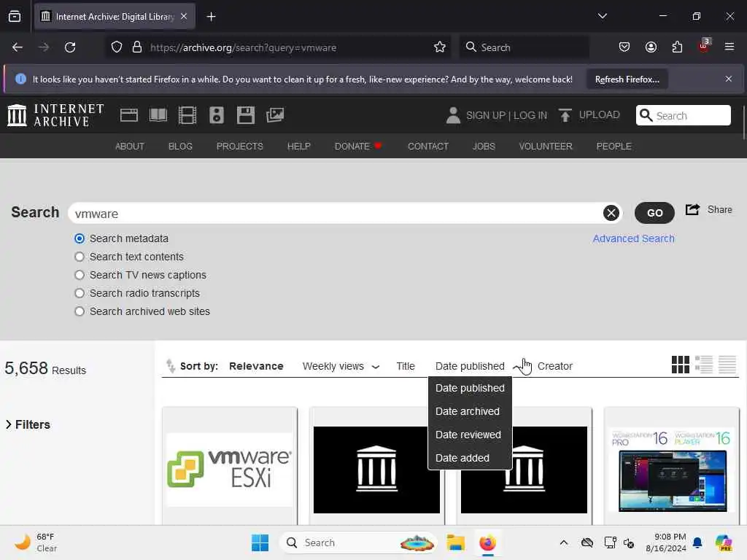Select Search metadata radio button
Image resolution: width=747 pixels, height=560 pixels.
click(80, 238)
